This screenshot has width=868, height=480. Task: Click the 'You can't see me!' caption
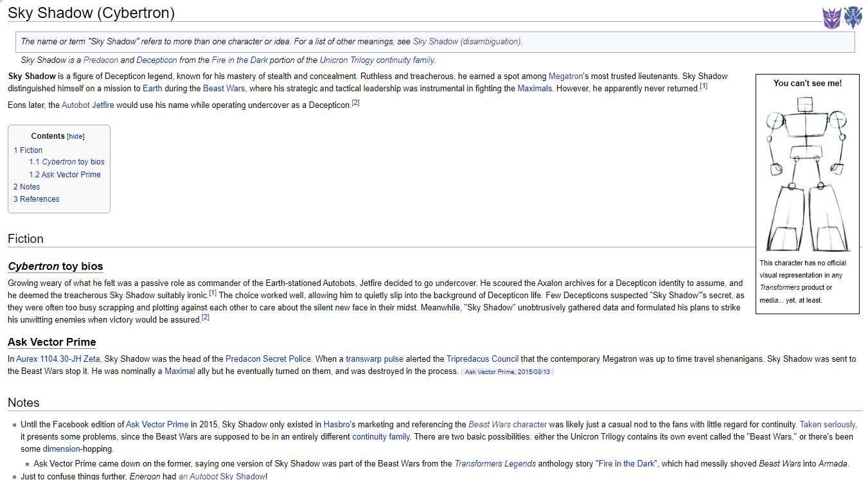808,83
